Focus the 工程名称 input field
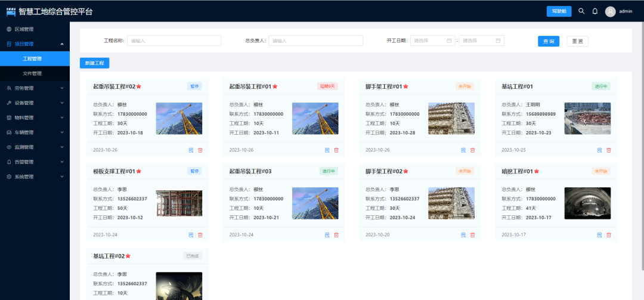Image resolution: width=644 pixels, height=300 pixels. click(x=174, y=41)
